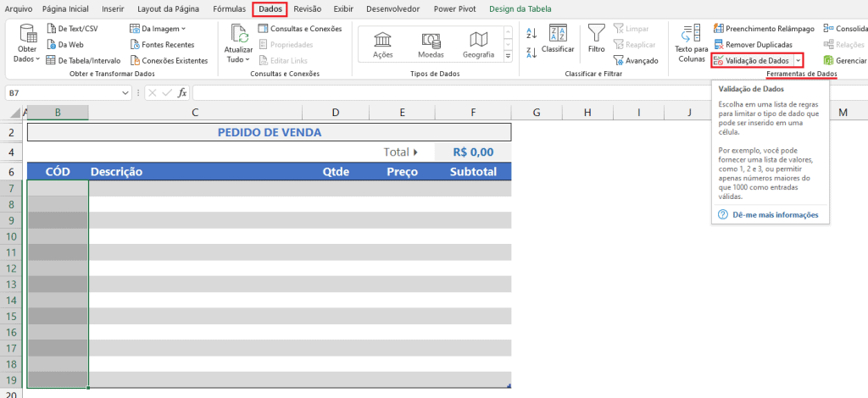
Task: Open the Arquivo menu
Action: [x=19, y=8]
